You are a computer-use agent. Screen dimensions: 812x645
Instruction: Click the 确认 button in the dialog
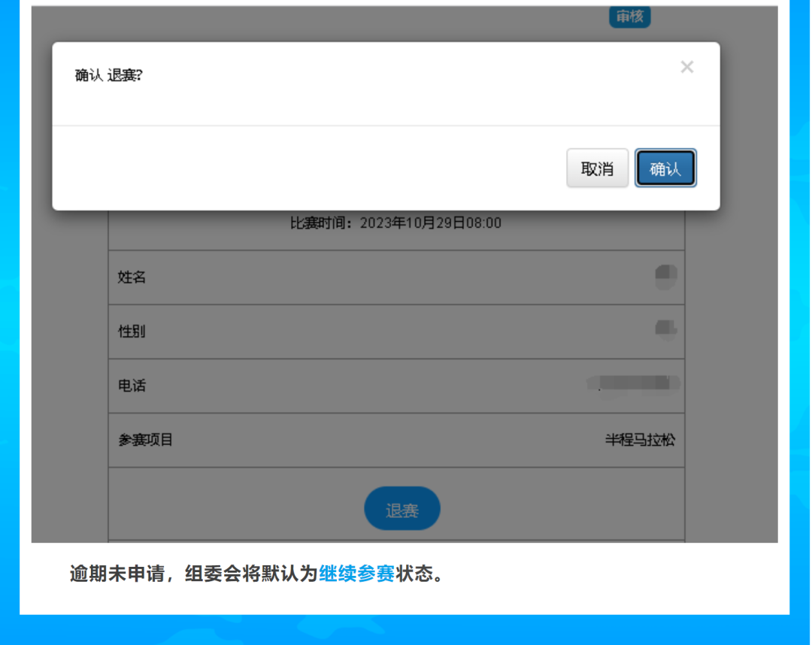(665, 168)
